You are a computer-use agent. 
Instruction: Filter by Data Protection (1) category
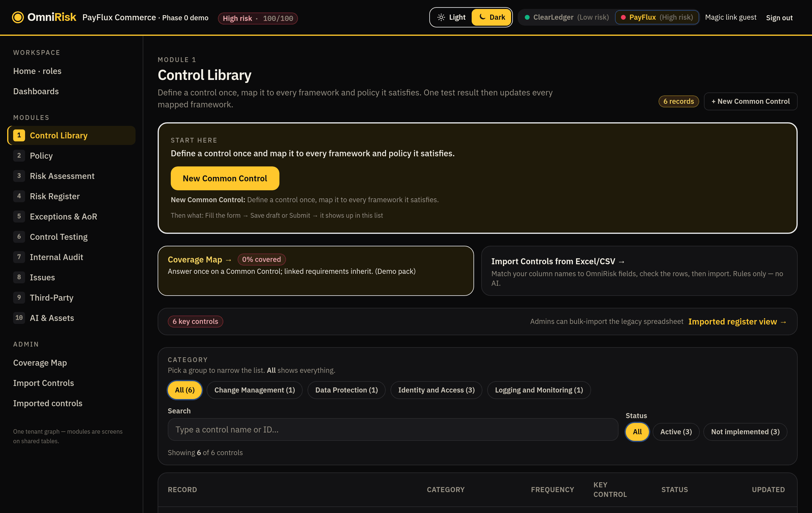point(346,390)
